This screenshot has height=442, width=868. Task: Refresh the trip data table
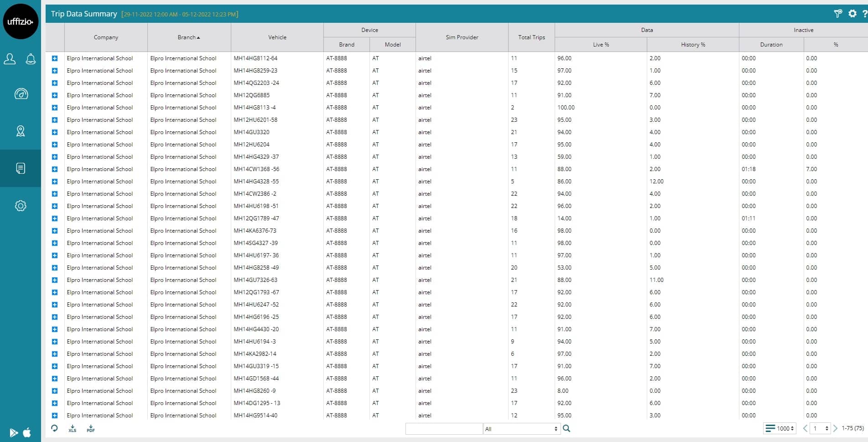point(54,428)
